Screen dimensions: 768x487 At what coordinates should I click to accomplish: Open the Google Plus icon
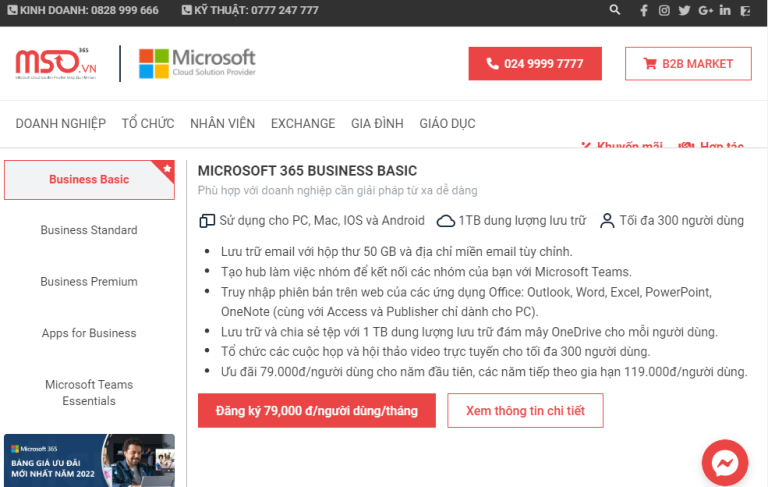(x=705, y=10)
